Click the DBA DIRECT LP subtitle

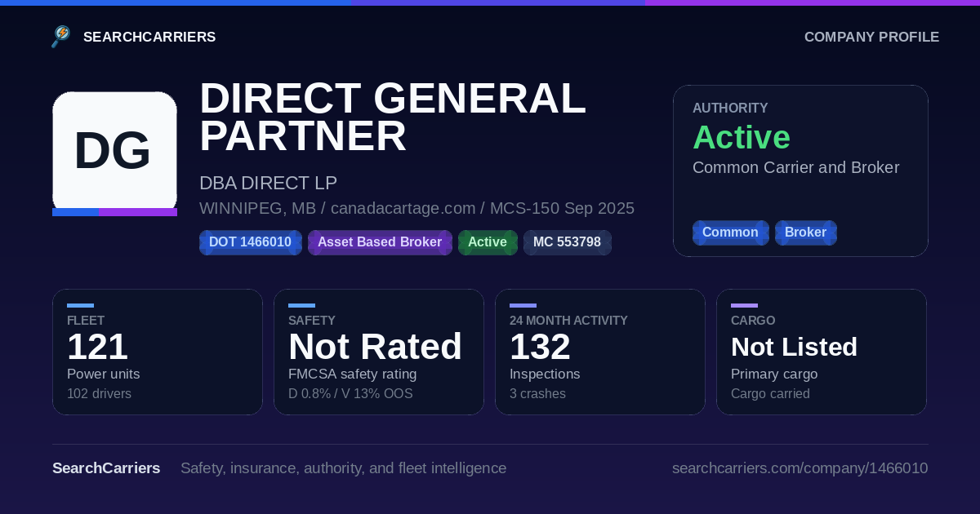[268, 183]
